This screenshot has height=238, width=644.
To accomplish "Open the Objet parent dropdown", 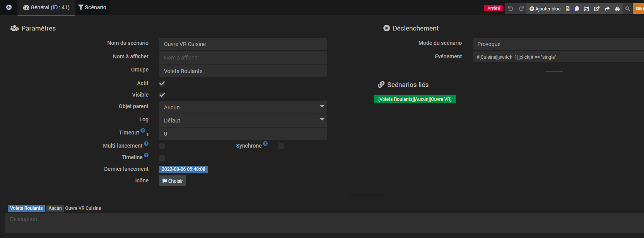I will (243, 107).
